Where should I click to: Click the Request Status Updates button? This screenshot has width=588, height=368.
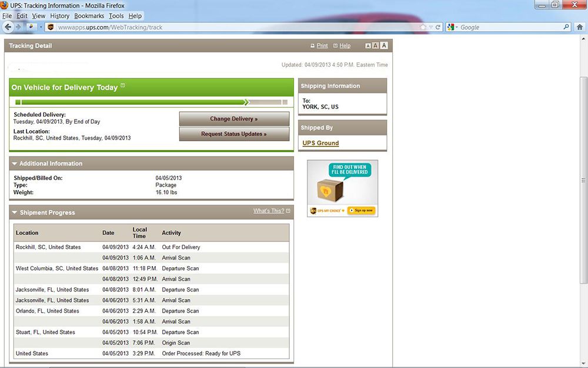coord(234,134)
